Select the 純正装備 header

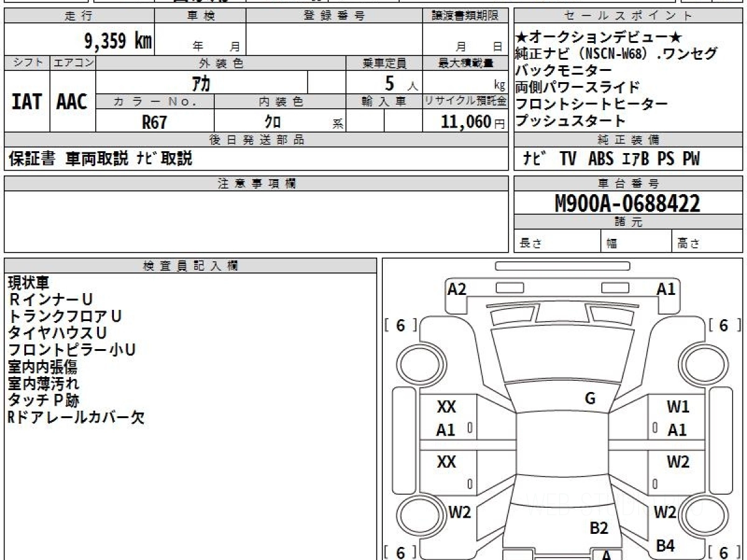(x=628, y=140)
